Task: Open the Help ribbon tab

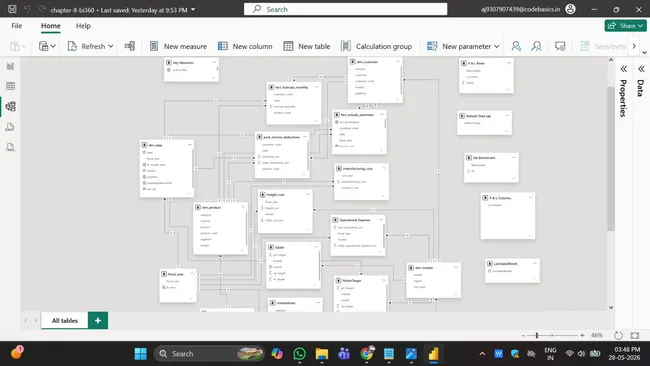Action: point(83,26)
